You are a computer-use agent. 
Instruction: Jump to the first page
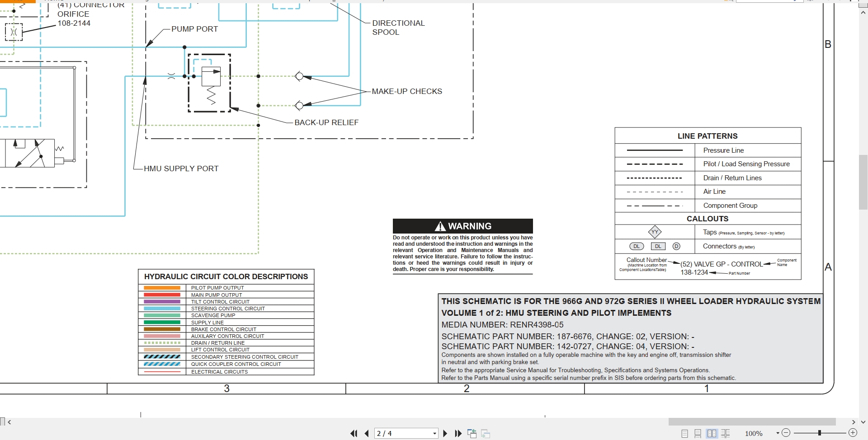pos(354,433)
